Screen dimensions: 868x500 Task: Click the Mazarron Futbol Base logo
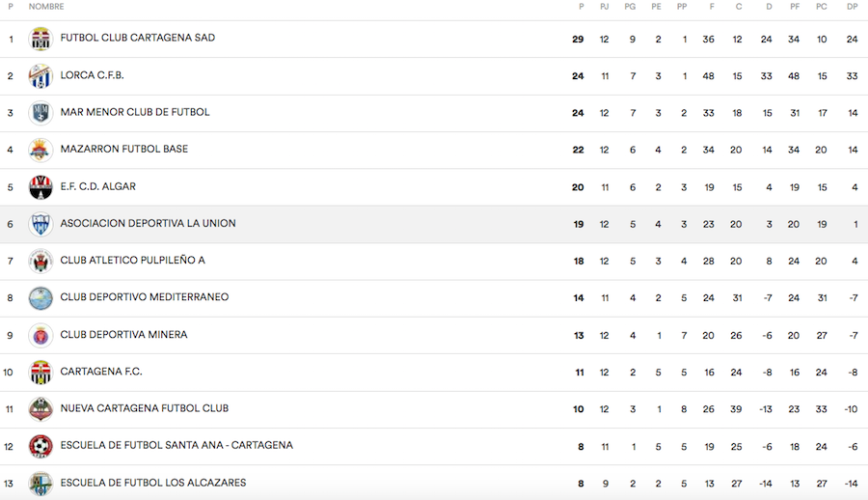pos(41,150)
